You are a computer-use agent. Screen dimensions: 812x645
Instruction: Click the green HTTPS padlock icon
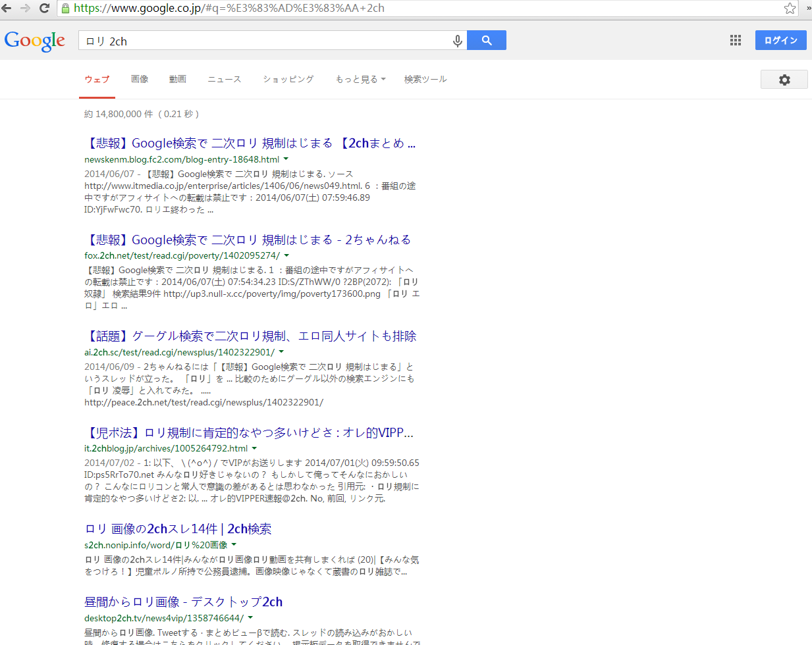(65, 8)
